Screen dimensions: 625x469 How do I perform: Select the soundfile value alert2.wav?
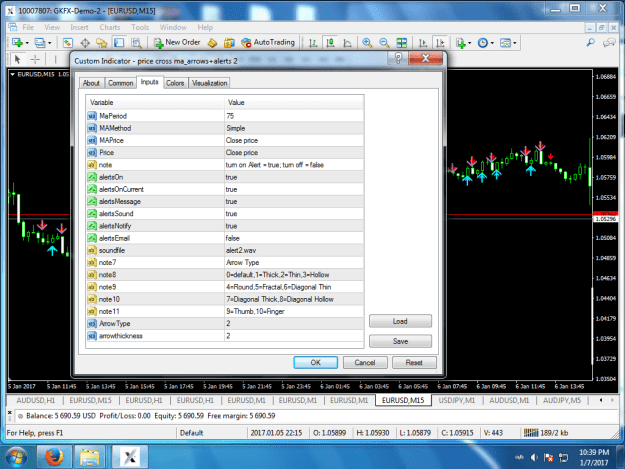(294, 250)
